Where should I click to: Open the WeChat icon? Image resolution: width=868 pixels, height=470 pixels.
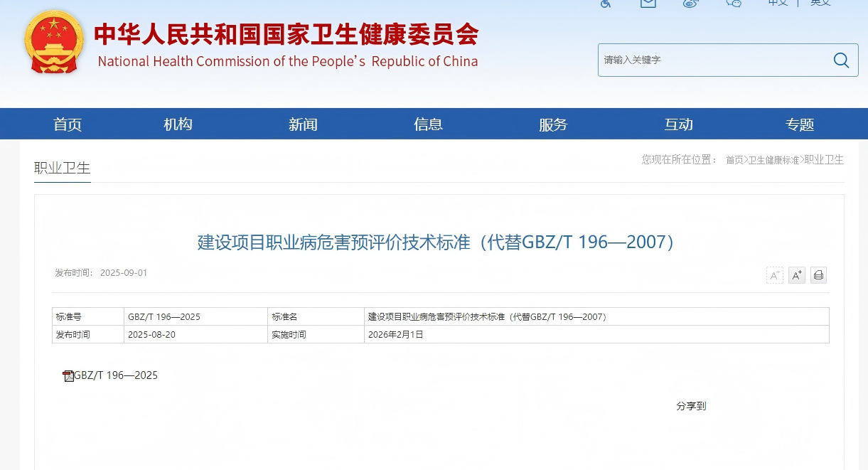tap(734, 4)
